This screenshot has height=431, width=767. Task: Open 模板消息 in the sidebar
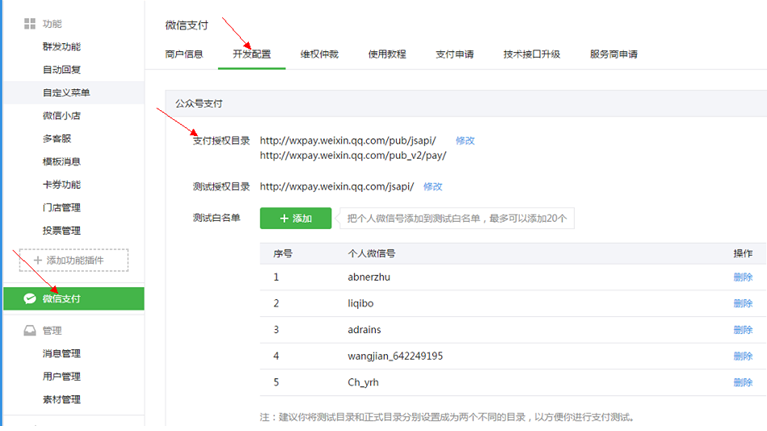(x=62, y=161)
